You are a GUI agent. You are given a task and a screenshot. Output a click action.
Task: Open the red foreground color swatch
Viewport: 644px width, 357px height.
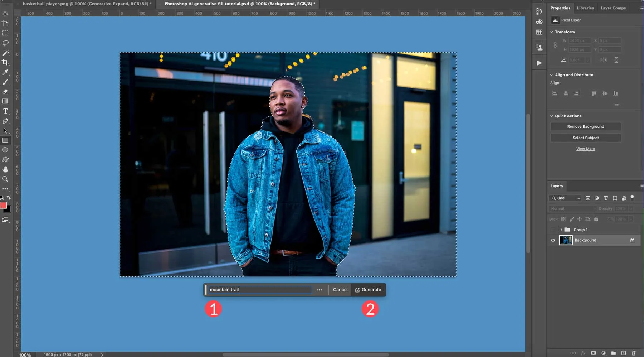point(3,205)
